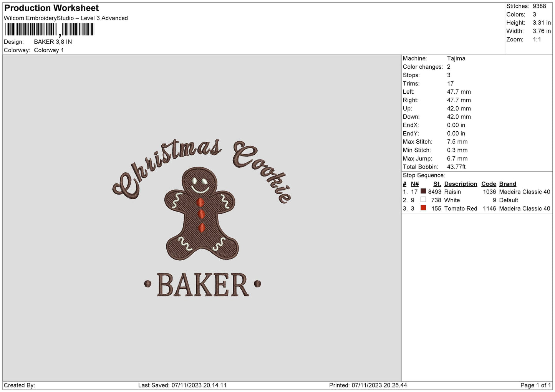555x392 pixels.
Task: Click the 'Production Worksheet' title
Action: (x=51, y=8)
